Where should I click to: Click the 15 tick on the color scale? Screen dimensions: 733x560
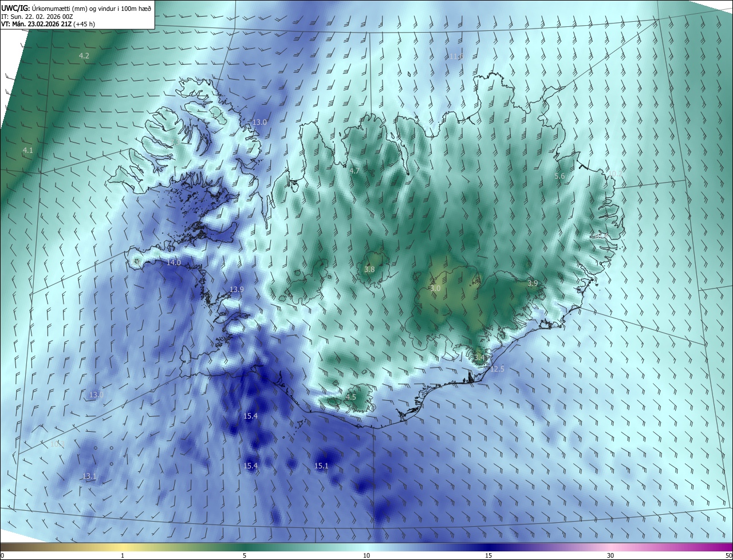tap(488, 555)
